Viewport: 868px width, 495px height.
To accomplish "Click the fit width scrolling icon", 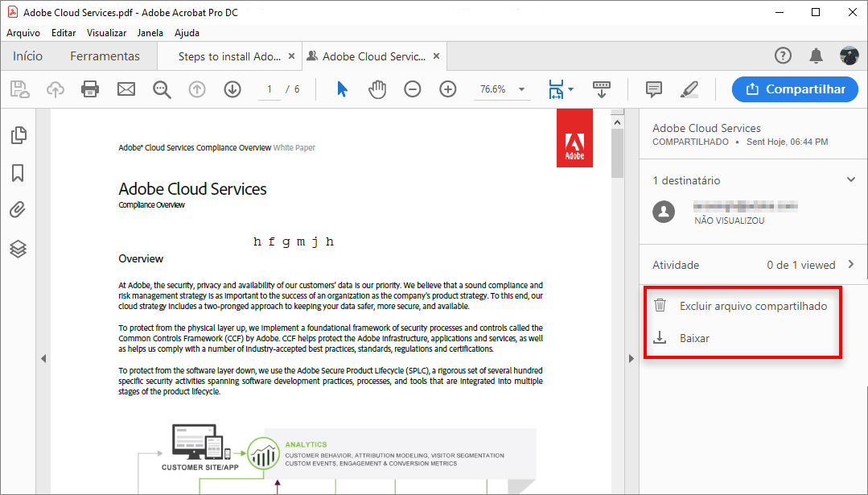I will pyautogui.click(x=556, y=89).
